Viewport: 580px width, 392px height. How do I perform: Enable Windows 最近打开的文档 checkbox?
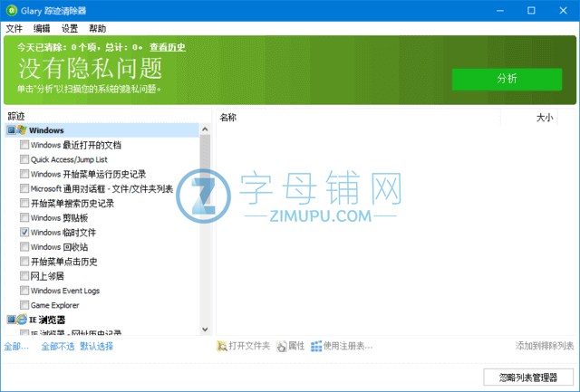(24, 145)
